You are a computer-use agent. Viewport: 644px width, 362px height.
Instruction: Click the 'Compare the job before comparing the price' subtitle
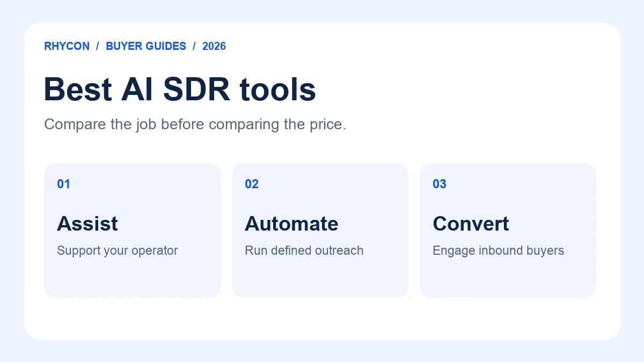point(195,124)
